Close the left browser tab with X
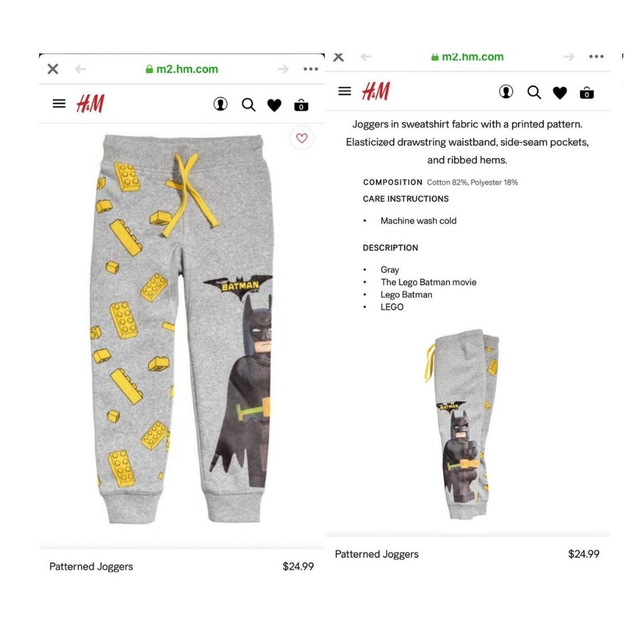Image resolution: width=644 pixels, height=644 pixels. point(53,69)
